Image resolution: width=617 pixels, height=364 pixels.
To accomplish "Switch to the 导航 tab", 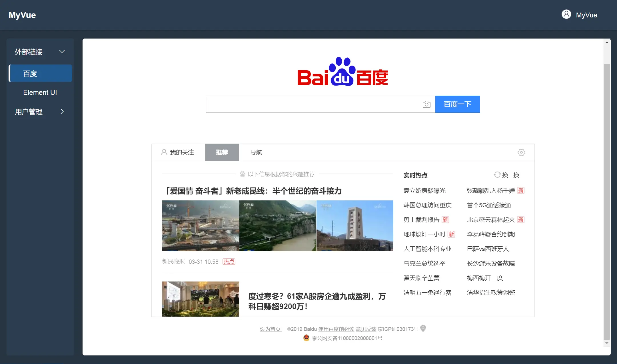I will click(256, 152).
